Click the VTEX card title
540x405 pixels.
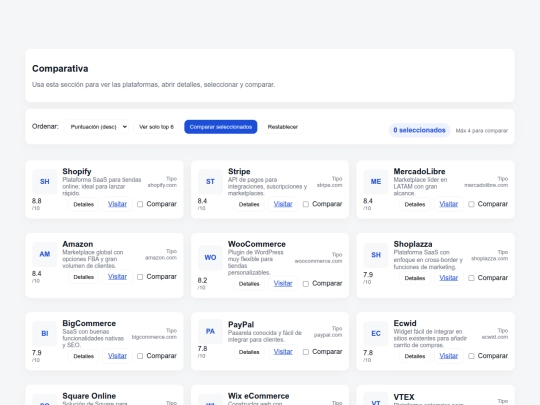pos(404,397)
